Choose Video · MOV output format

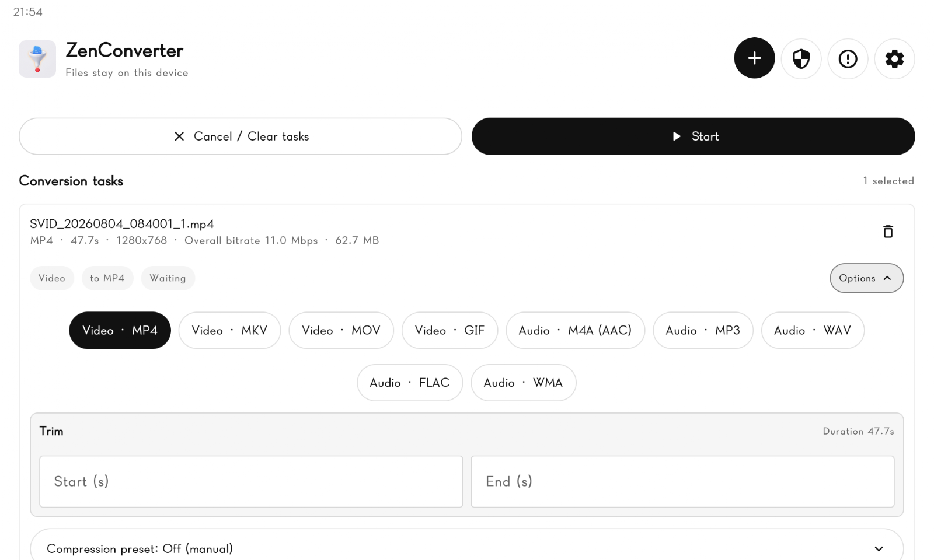pos(341,330)
